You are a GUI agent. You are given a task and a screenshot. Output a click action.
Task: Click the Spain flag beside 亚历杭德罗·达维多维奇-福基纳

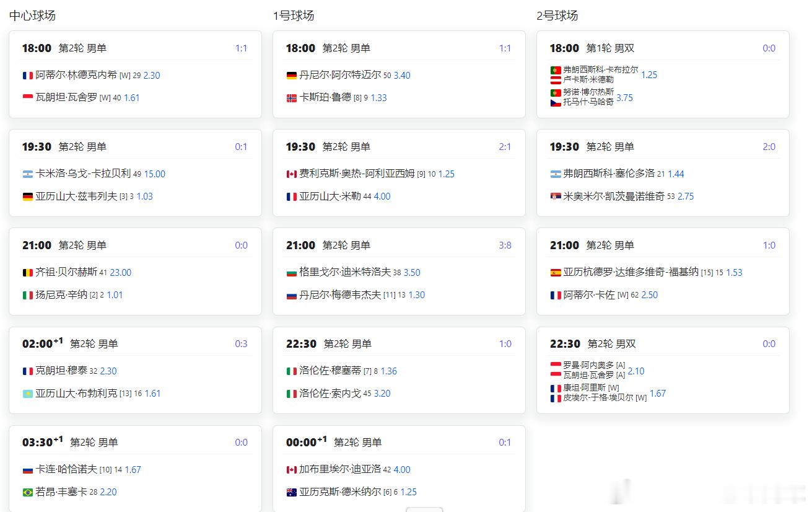[x=556, y=273]
